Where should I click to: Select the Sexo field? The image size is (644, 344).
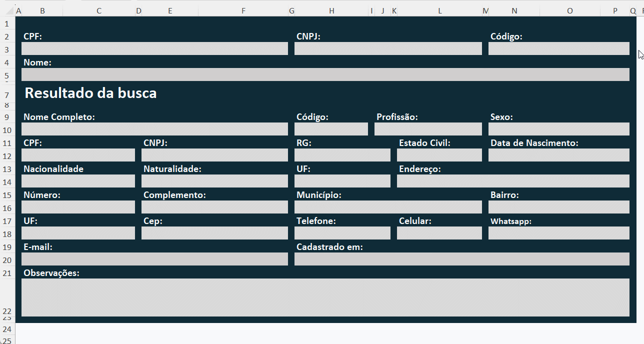point(558,129)
